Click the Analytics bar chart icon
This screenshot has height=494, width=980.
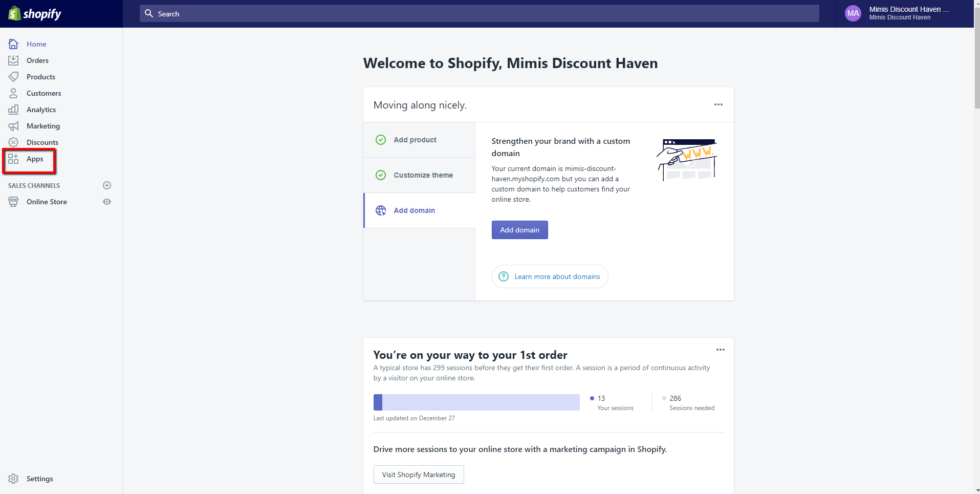tap(13, 110)
